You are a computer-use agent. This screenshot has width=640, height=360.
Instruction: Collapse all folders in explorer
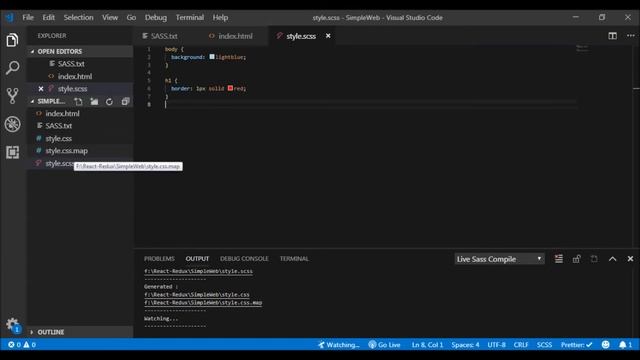(x=125, y=102)
